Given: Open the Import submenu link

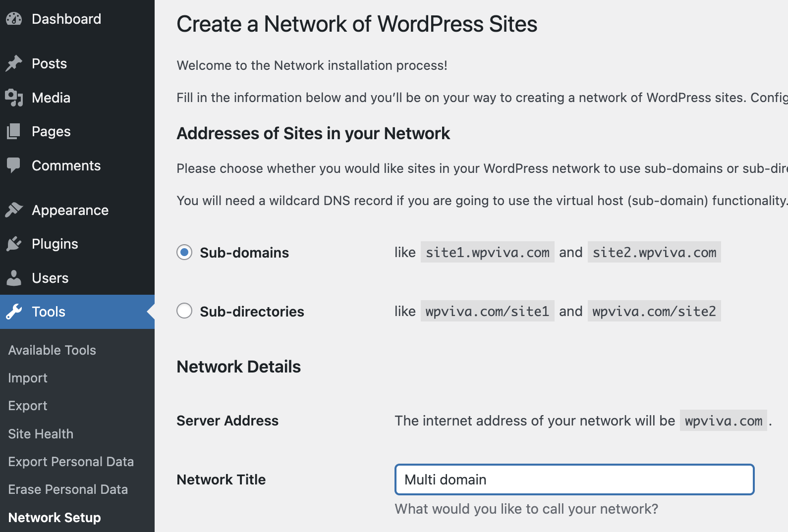Looking at the screenshot, I should click(x=28, y=378).
